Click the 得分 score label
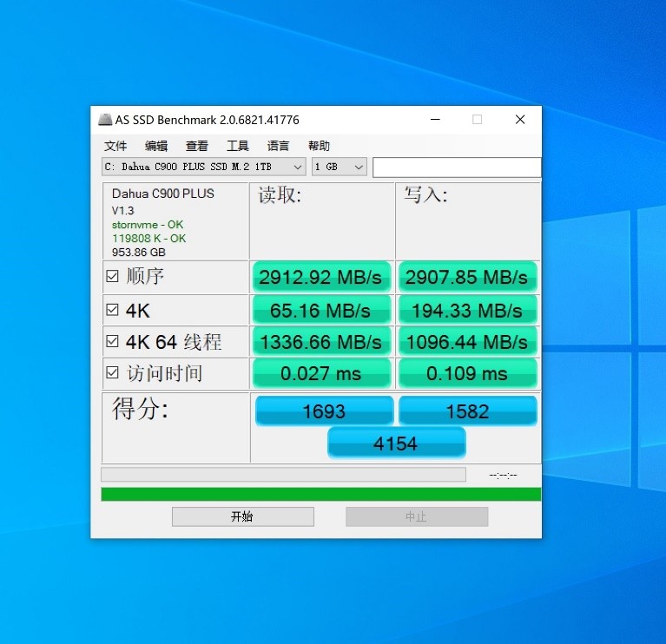The width and height of the screenshot is (666, 644). click(x=140, y=409)
